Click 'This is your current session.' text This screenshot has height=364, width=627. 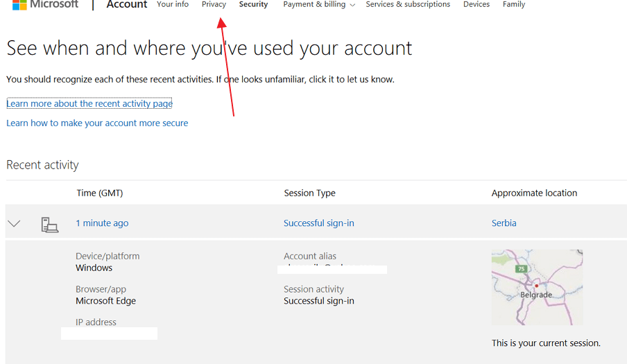tap(546, 343)
